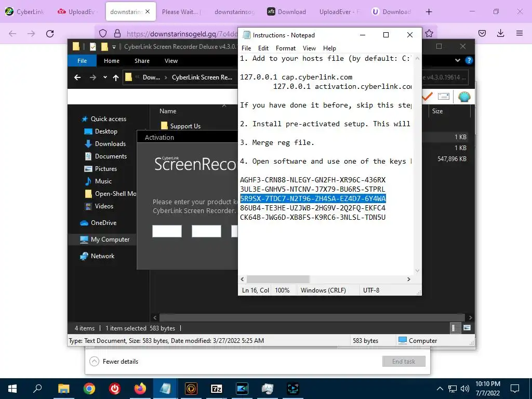Image resolution: width=532 pixels, height=399 pixels.
Task: Click the Dow... breadcrumb in Explorer address bar
Action: pyautogui.click(x=151, y=77)
